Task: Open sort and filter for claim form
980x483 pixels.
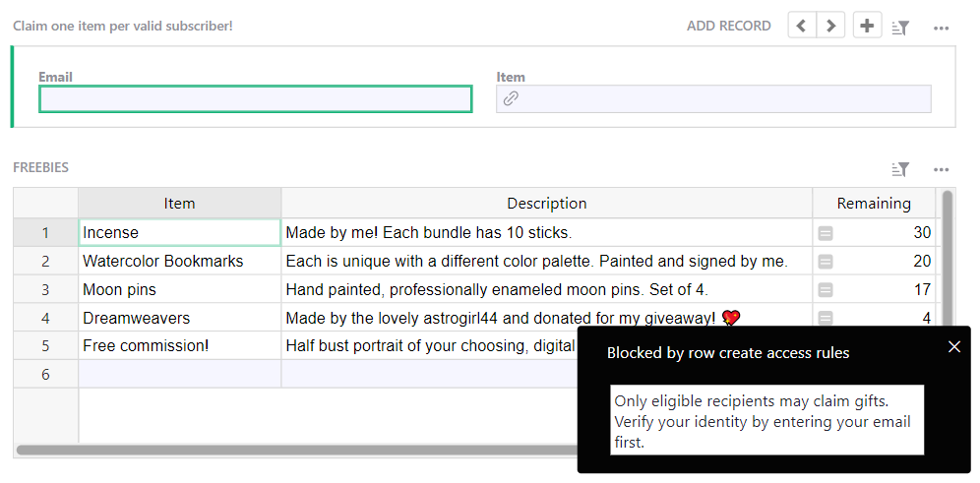Action: click(900, 28)
